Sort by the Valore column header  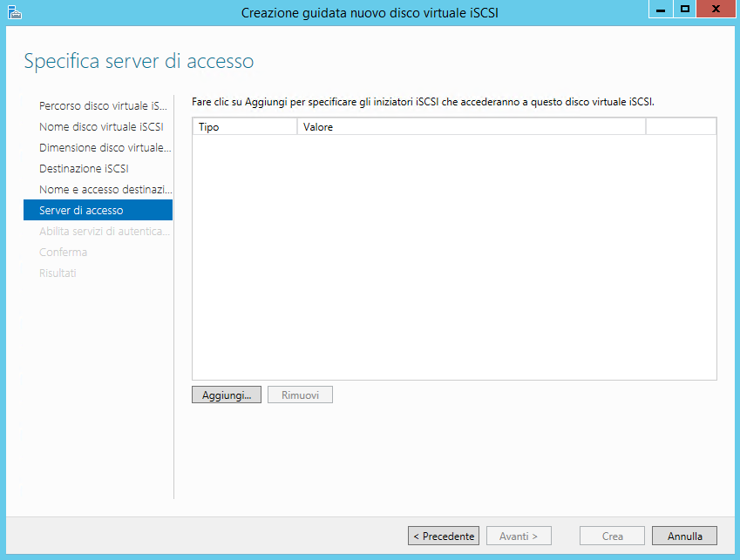[472, 127]
